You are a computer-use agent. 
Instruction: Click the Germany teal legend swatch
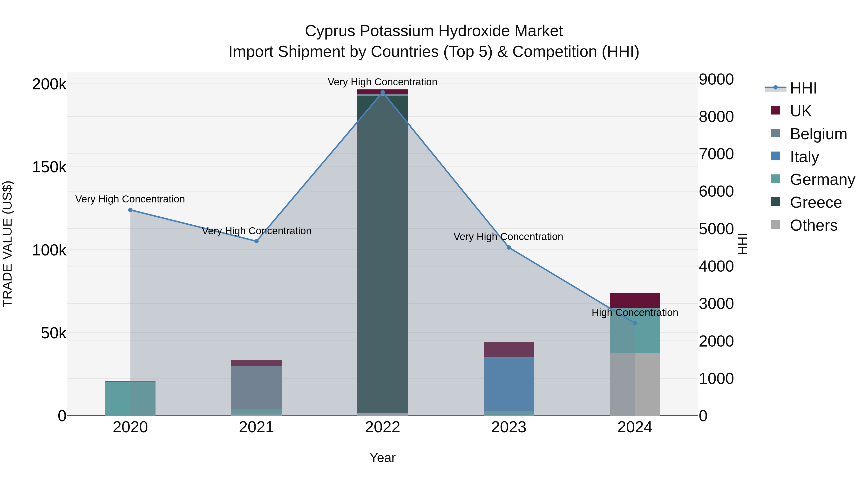775,179
